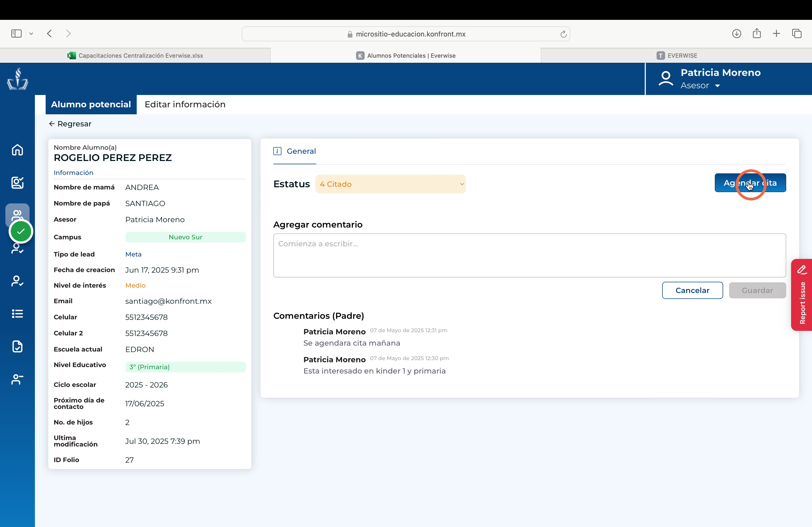The height and width of the screenshot is (527, 812).
Task: Click the Información section link
Action: [73, 173]
